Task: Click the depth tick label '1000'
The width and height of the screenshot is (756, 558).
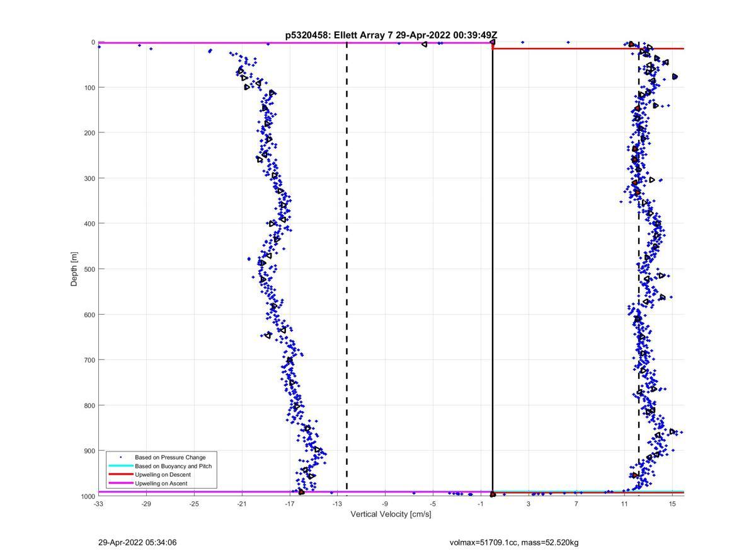Action: click(88, 497)
